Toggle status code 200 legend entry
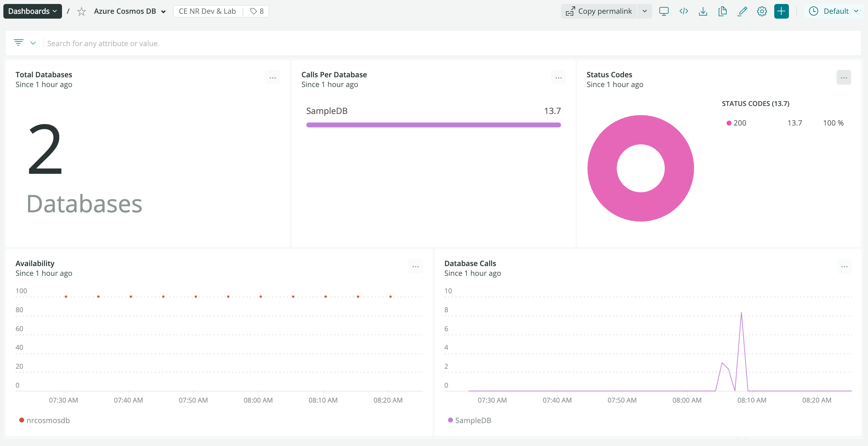 tap(737, 123)
